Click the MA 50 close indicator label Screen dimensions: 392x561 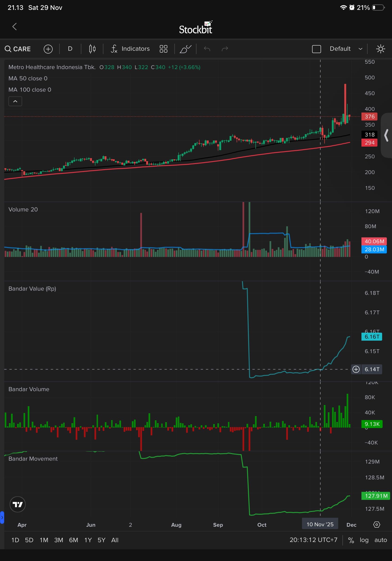pos(28,78)
